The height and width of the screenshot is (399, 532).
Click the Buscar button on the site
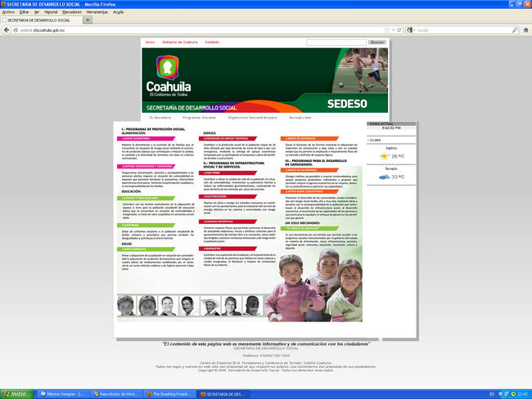(377, 42)
